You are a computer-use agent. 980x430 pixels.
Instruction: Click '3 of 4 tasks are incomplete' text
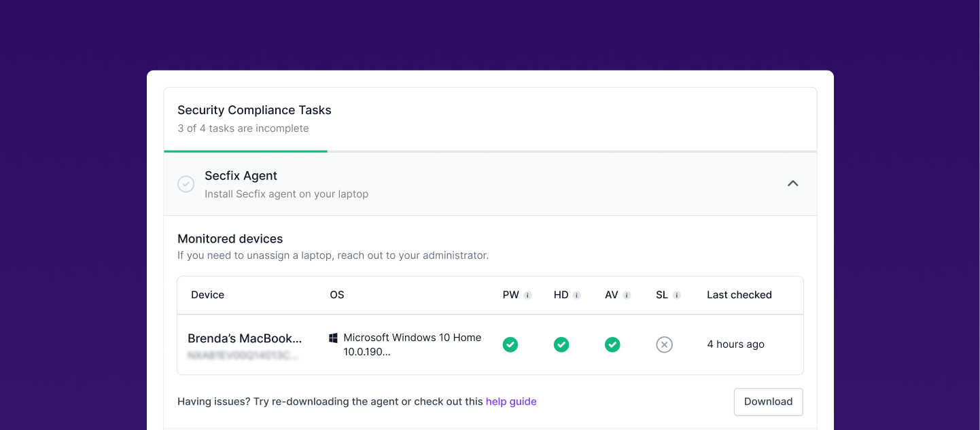tap(243, 128)
